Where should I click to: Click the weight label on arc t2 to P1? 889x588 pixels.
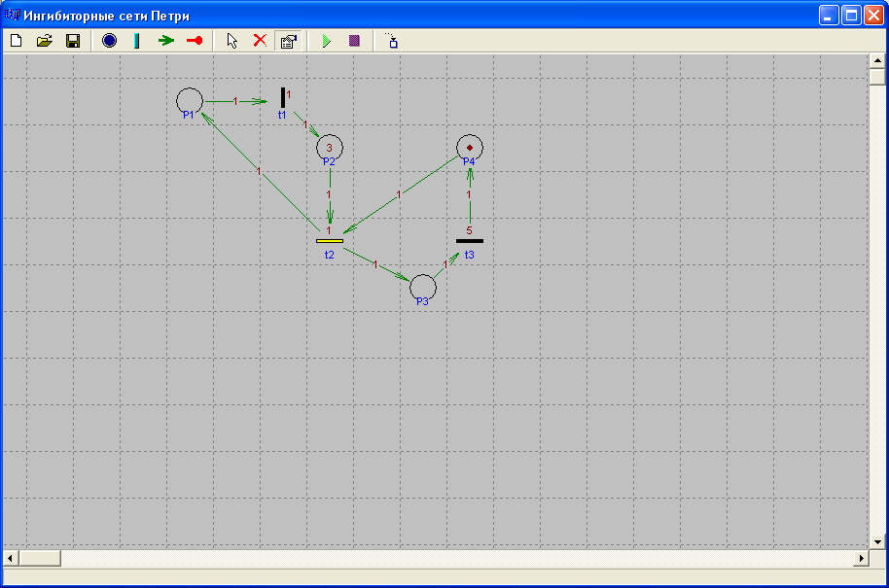tap(259, 171)
